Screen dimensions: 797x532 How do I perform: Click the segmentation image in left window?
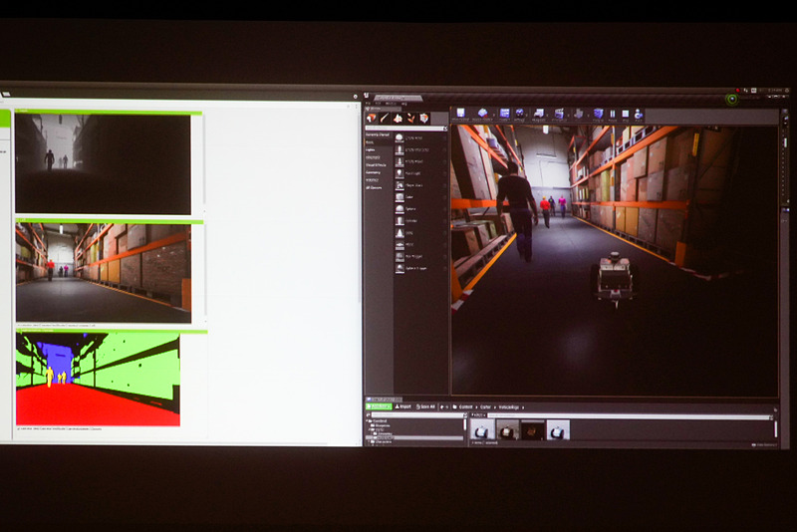tap(98, 380)
